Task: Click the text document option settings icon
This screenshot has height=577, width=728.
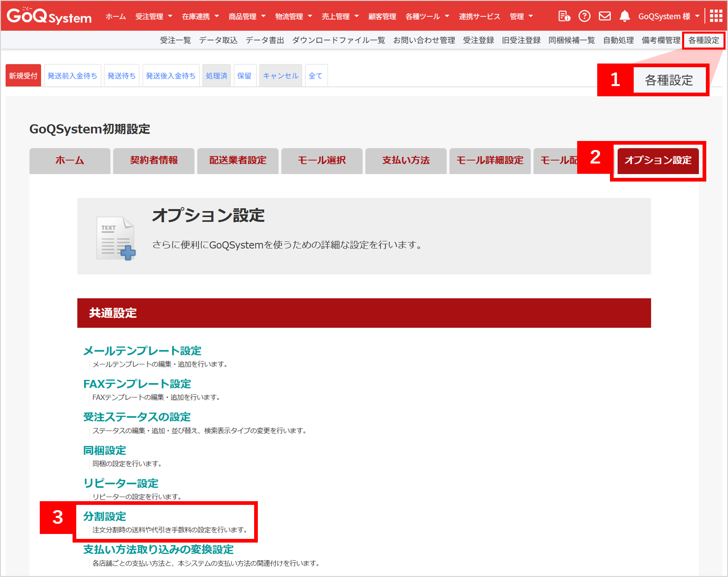Action: tap(116, 238)
